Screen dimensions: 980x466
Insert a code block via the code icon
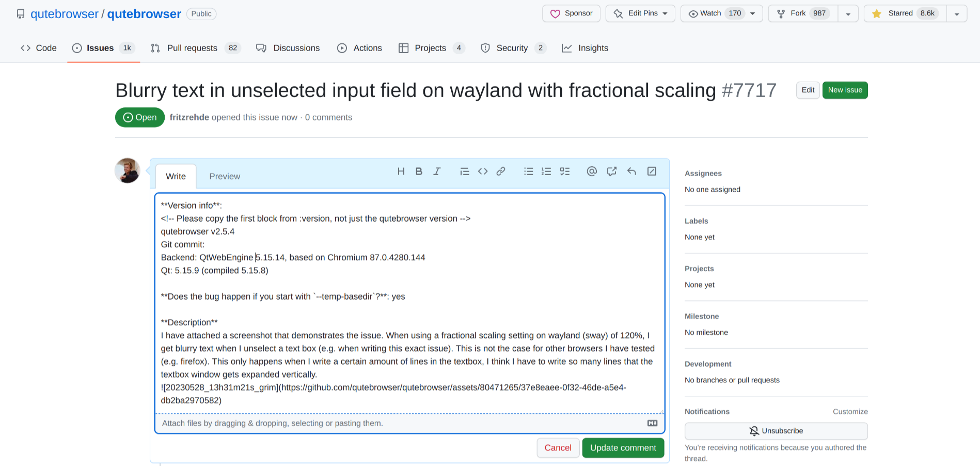483,171
